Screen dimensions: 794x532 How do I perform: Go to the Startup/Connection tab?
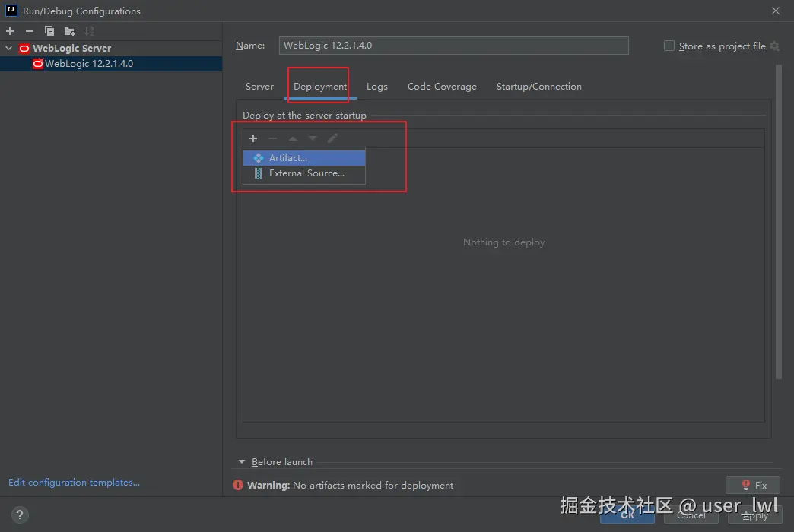click(538, 87)
